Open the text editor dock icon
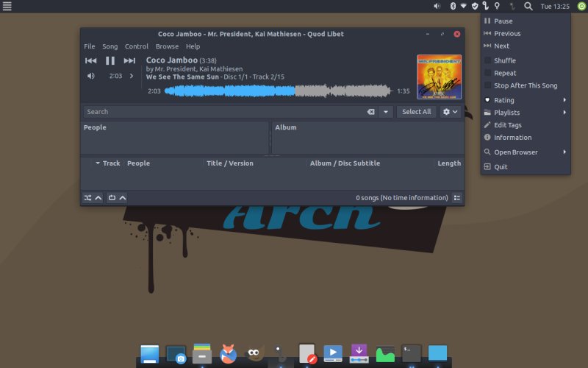The image size is (588, 368). coord(307,354)
